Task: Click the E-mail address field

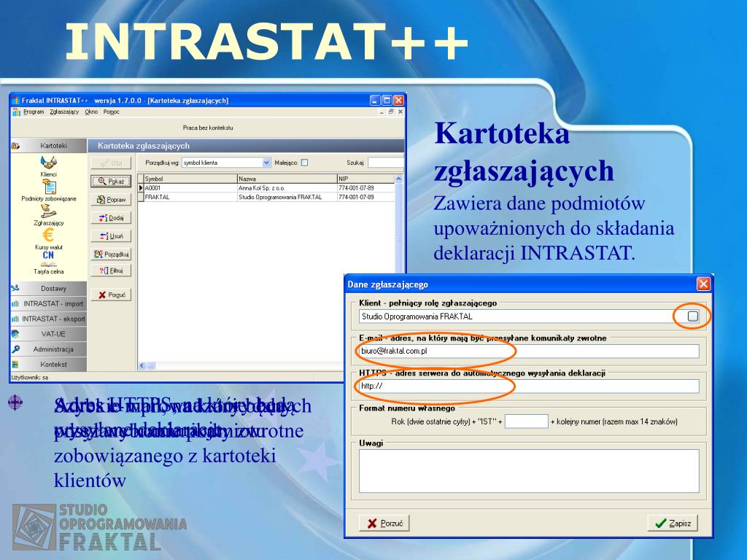Action: tap(529, 351)
